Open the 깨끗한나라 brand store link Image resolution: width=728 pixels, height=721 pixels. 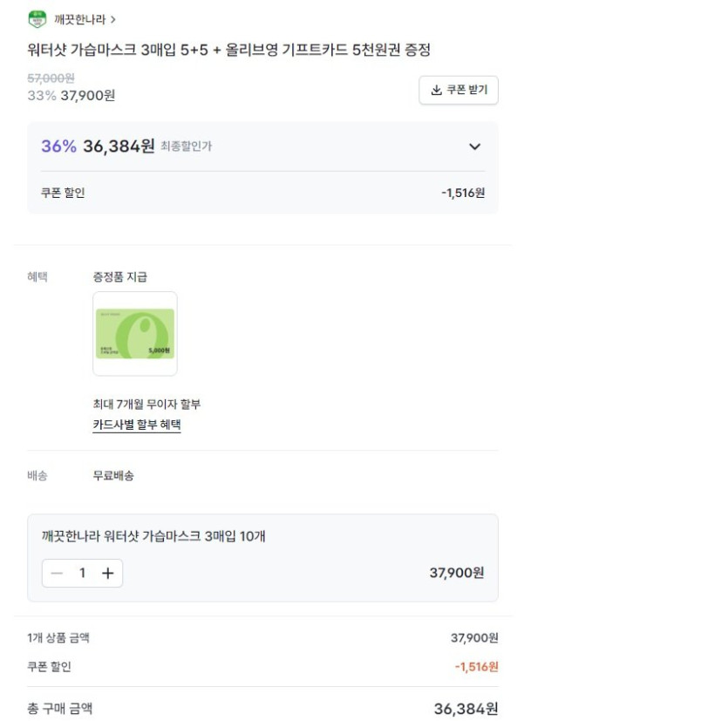78,19
